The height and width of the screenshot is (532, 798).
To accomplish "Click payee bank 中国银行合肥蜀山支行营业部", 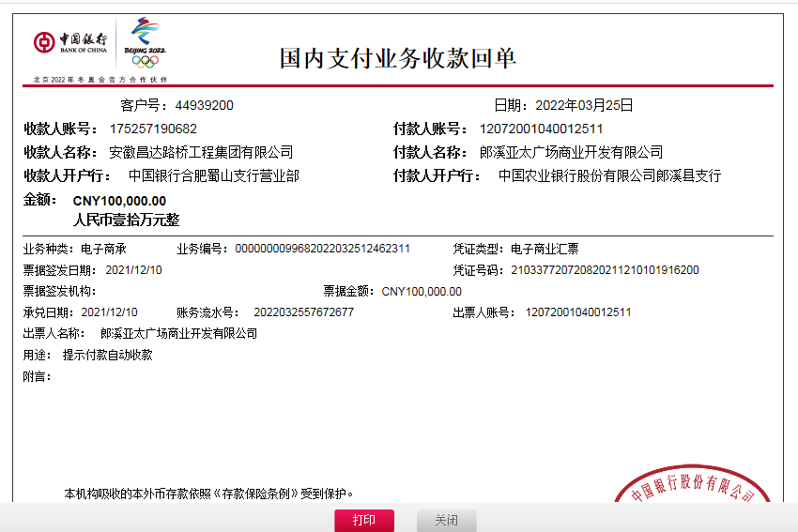I will [x=213, y=175].
